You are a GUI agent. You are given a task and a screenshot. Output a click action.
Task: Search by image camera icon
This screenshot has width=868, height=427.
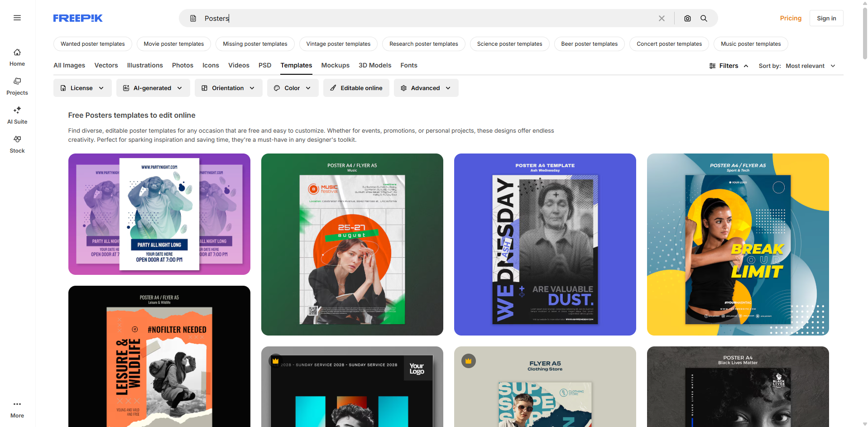pyautogui.click(x=687, y=19)
